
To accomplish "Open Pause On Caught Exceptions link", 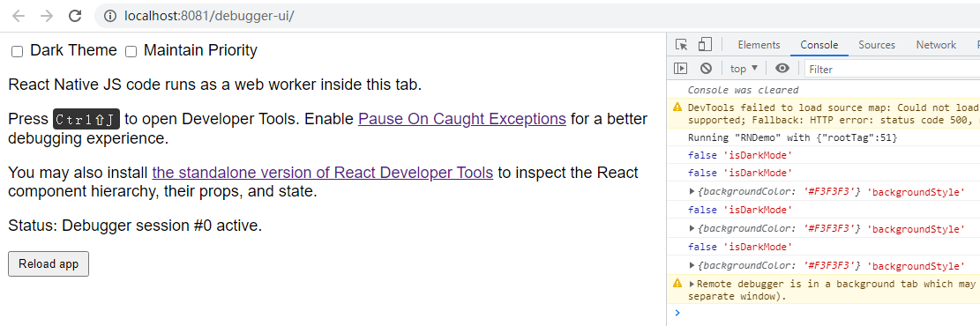I will tap(462, 119).
